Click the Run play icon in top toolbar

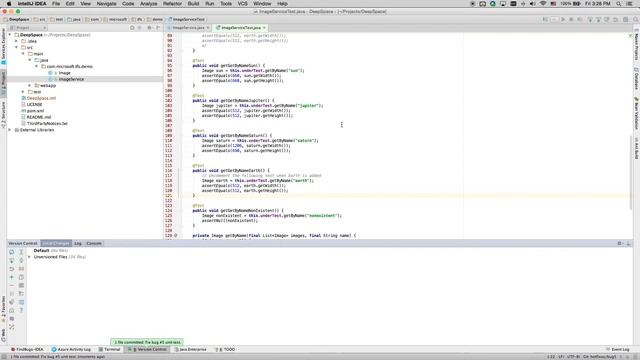(x=563, y=19)
